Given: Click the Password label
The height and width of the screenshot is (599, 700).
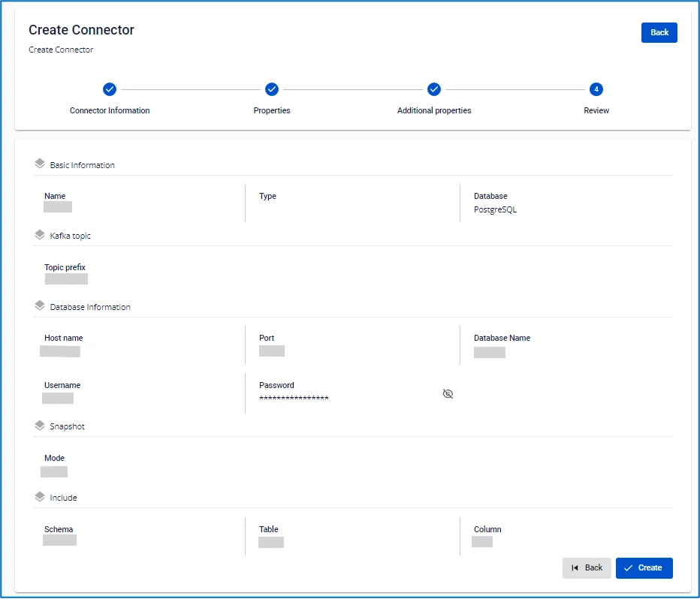Looking at the screenshot, I should (276, 385).
